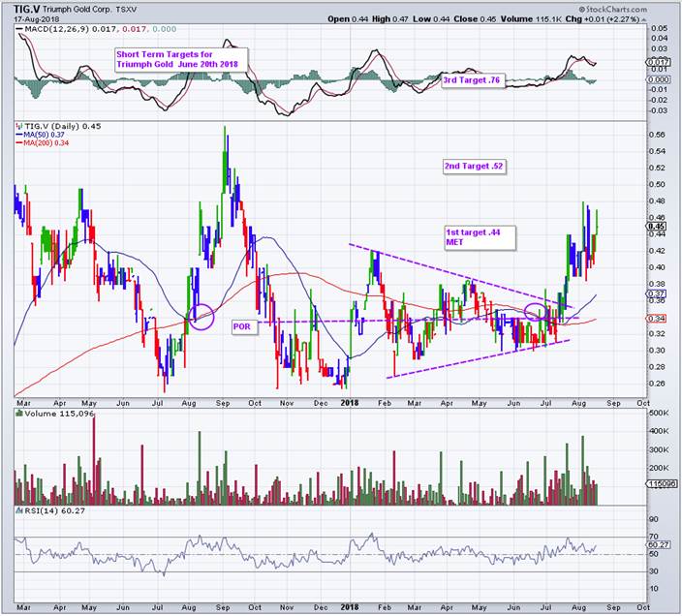The width and height of the screenshot is (682, 616).
Task: Click the 115096 tag on the volume axis
Action: (x=662, y=483)
